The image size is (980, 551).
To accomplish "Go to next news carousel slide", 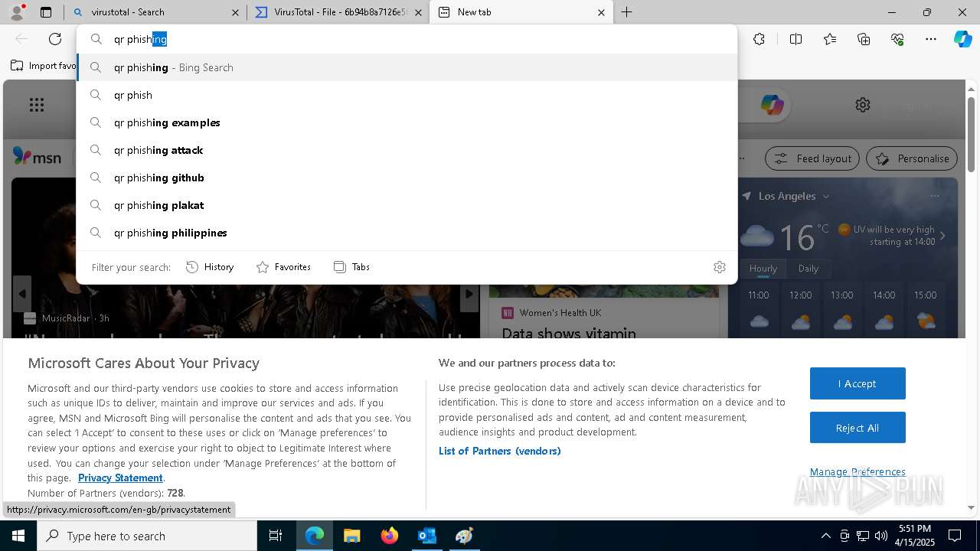I will pyautogui.click(x=469, y=294).
